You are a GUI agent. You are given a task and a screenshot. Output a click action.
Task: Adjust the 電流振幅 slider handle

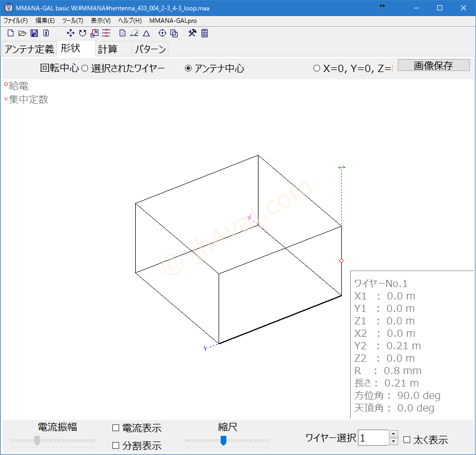tap(37, 440)
